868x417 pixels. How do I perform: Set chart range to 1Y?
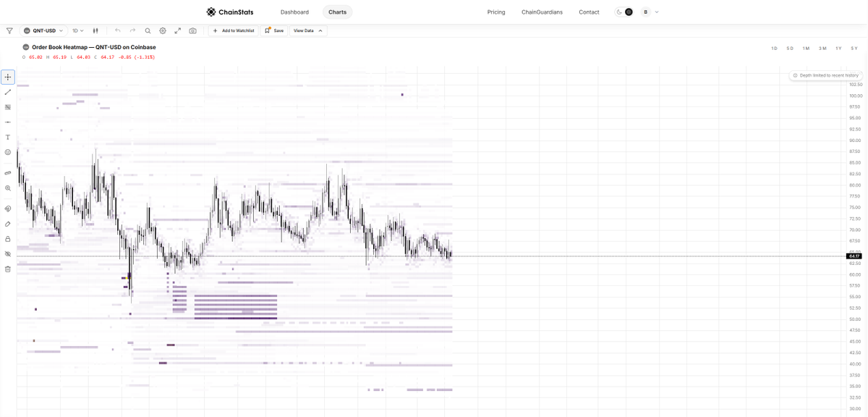point(838,49)
